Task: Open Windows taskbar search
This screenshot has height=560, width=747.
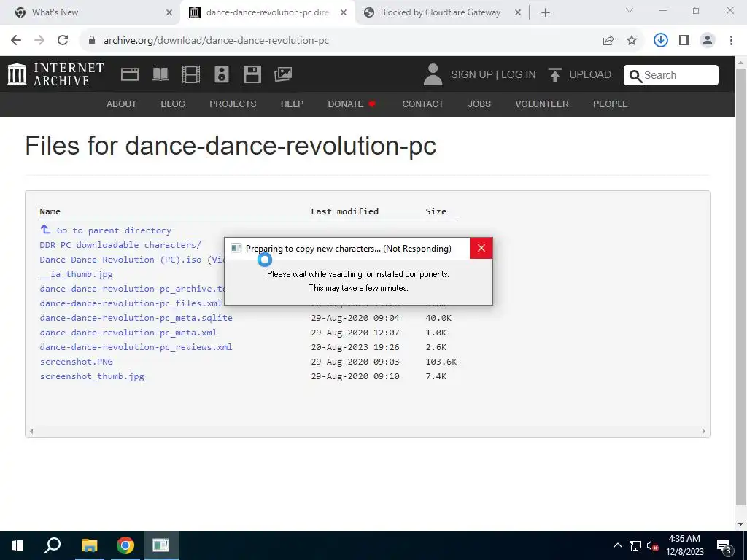Action: 53,545
